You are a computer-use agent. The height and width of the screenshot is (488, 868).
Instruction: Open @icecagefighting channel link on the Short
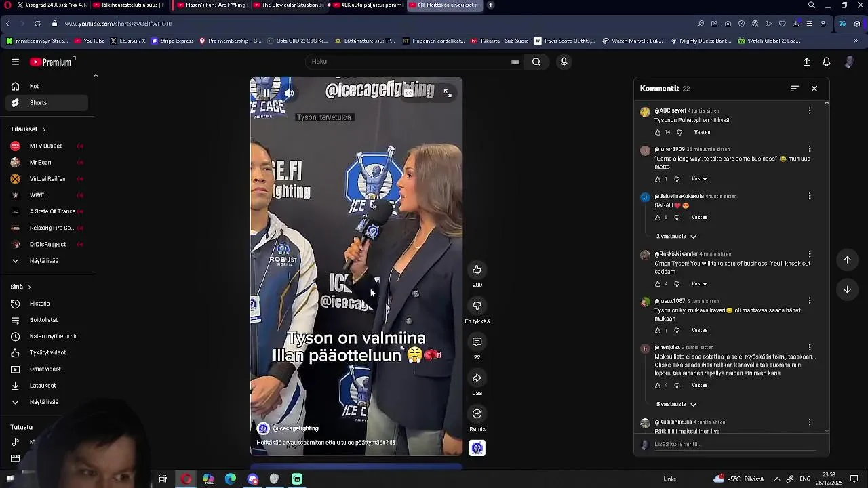coord(296,428)
